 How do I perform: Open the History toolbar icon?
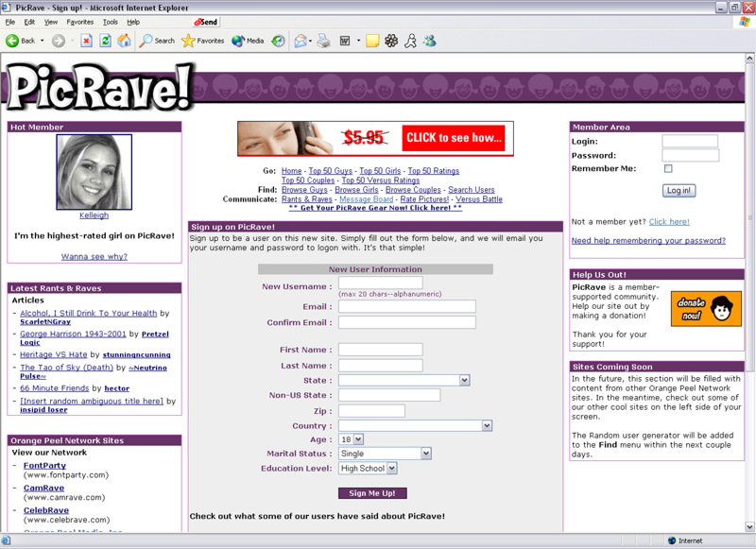point(278,41)
